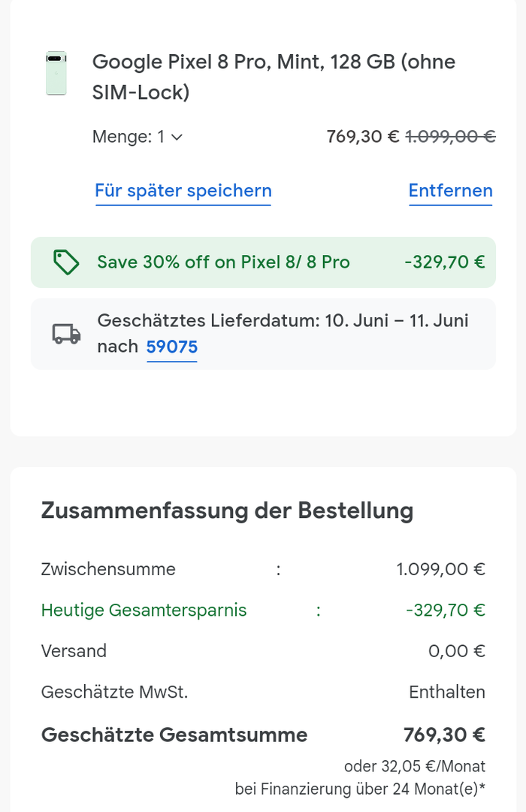
Task: Click the Heutige Gesamtersparnis label
Action: [x=144, y=610]
